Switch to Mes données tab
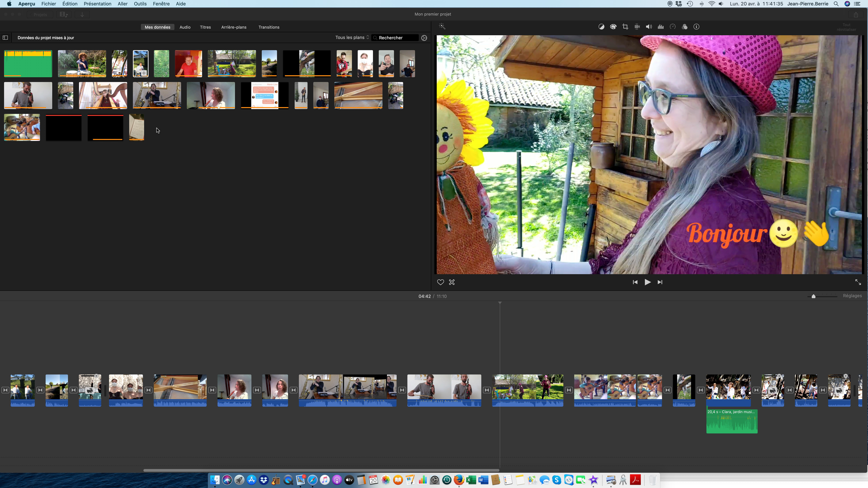 [157, 27]
